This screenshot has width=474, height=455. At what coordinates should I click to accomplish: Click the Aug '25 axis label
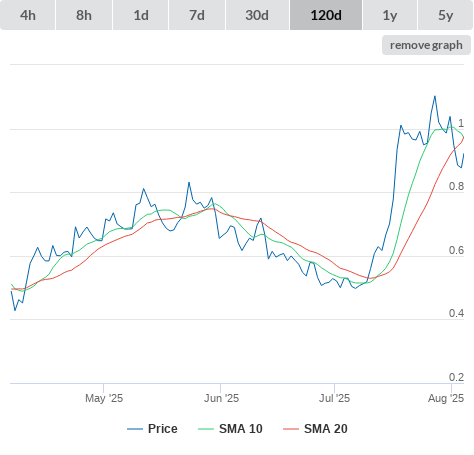[446, 398]
